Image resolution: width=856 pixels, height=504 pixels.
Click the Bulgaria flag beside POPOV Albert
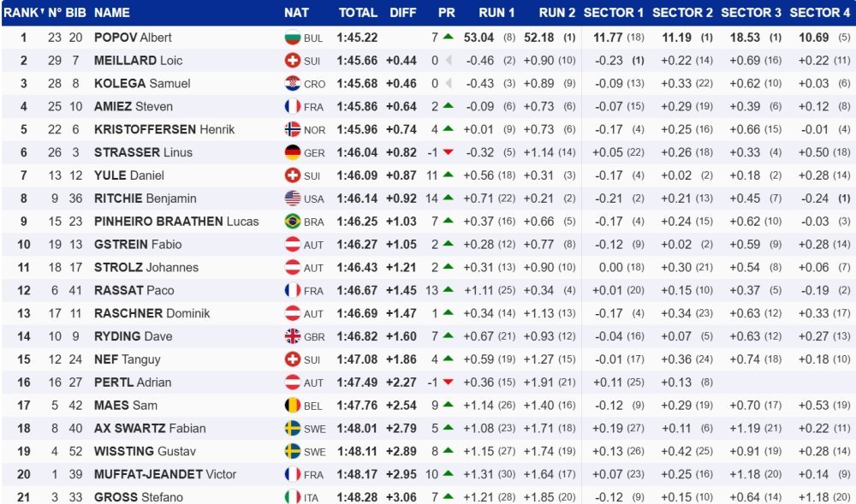pyautogui.click(x=293, y=38)
